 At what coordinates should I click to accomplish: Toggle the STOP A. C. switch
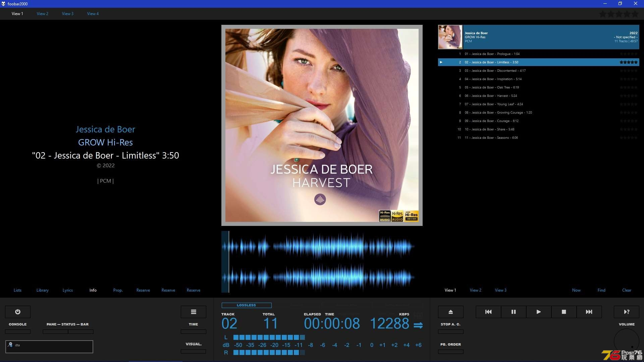point(451,332)
